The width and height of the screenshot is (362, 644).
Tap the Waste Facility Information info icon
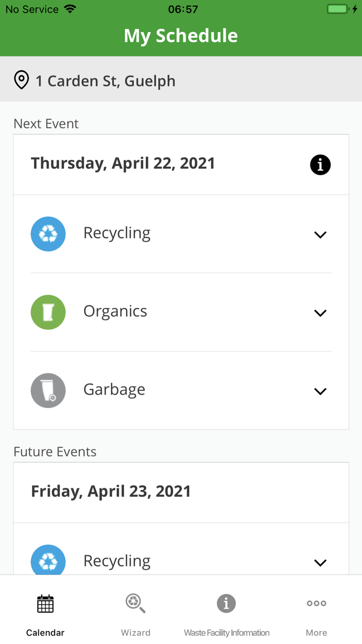pyautogui.click(x=226, y=603)
